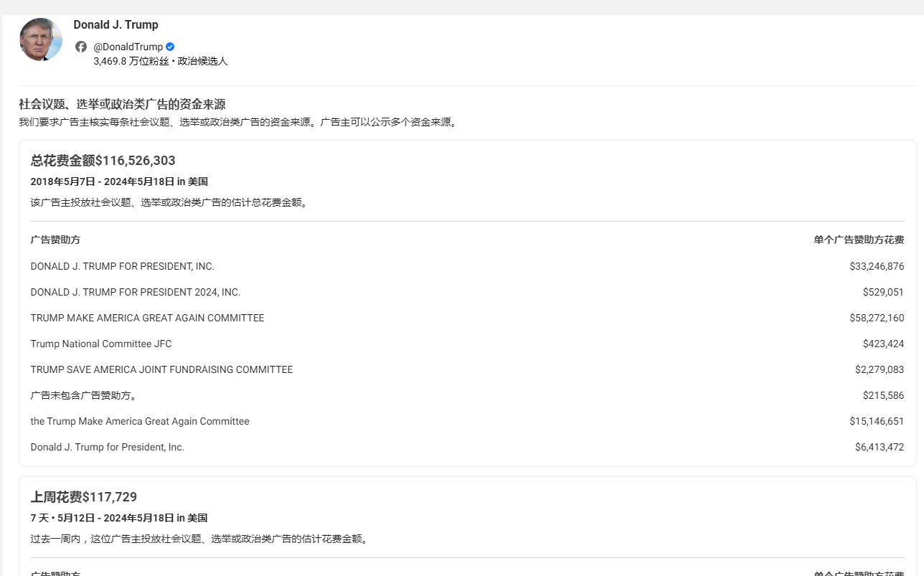This screenshot has width=924, height=576.
Task: Open the @DonaldTrump page link
Action: pos(128,47)
